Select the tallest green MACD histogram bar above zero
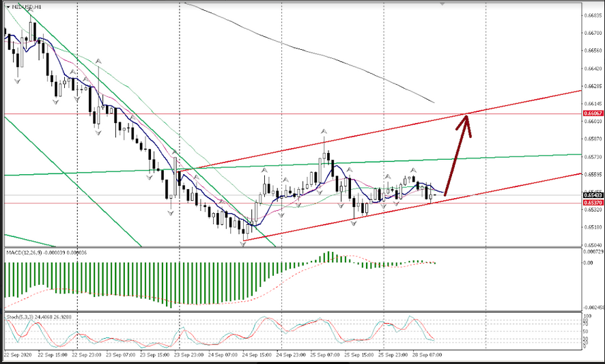The image size is (605, 364). coord(328,257)
